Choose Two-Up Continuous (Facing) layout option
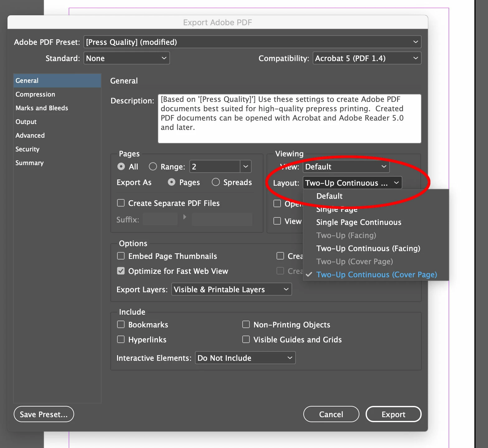Image resolution: width=488 pixels, height=448 pixels. coord(376,248)
